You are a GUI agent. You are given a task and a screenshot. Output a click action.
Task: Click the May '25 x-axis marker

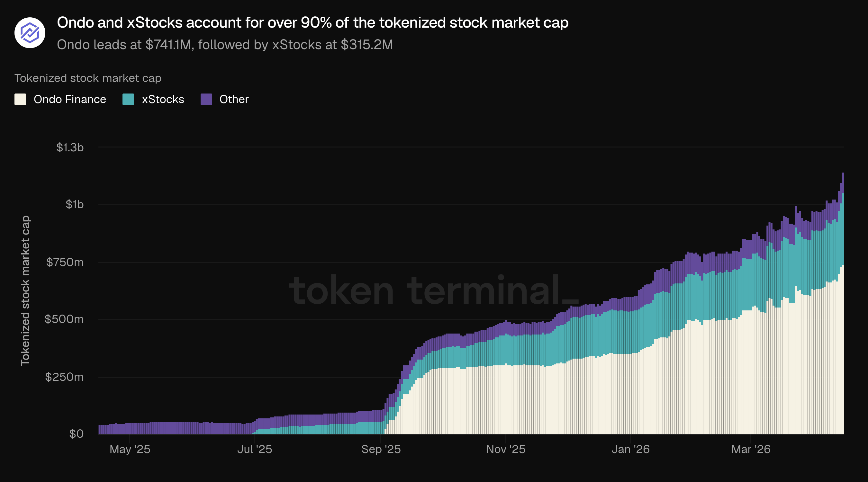pos(130,449)
